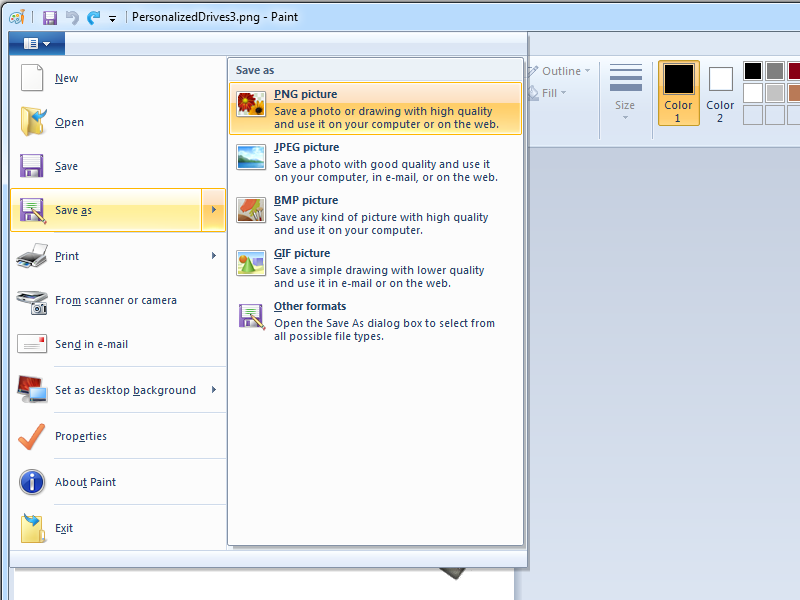The width and height of the screenshot is (800, 600).
Task: Select the PNG picture format icon
Action: pyautogui.click(x=251, y=104)
